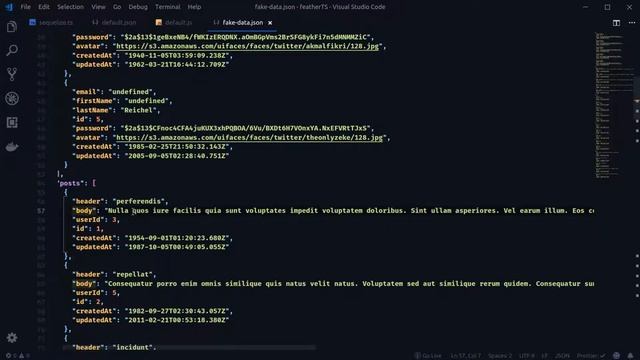Click the "repellat" header value
The height and width of the screenshot is (360, 640).
tap(133, 274)
